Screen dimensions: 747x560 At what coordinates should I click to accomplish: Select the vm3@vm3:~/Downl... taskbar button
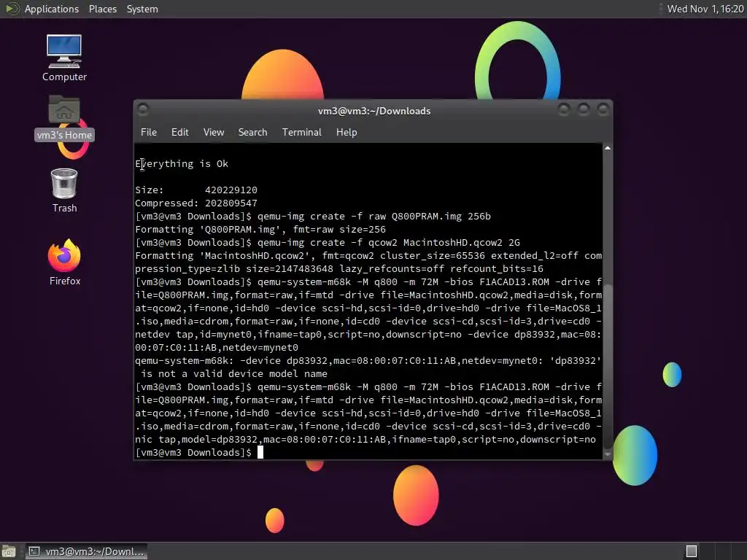[86, 551]
